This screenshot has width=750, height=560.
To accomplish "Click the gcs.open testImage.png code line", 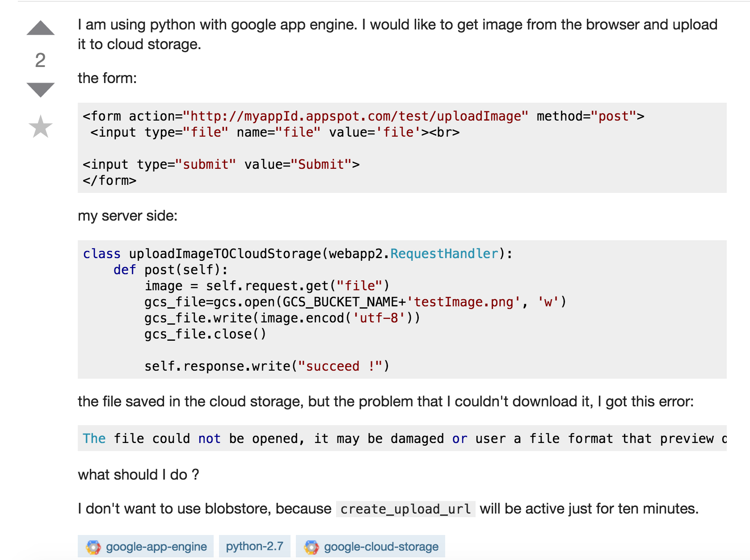I will (x=355, y=302).
